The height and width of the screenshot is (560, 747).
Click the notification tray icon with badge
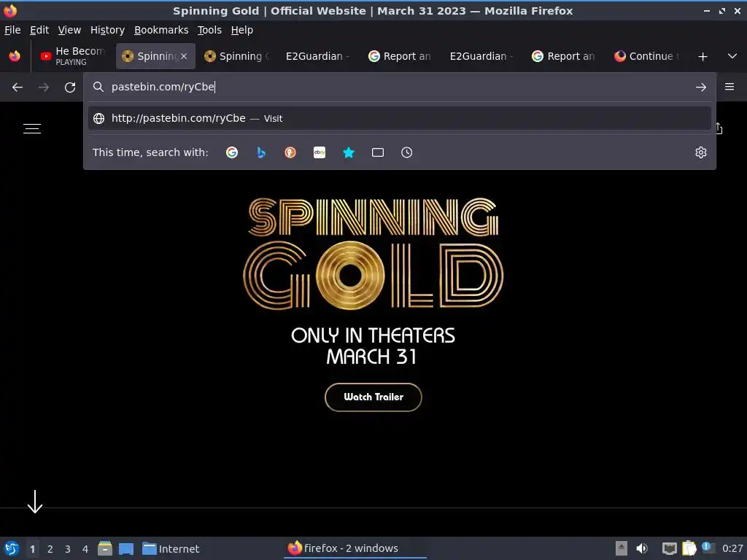pos(708,548)
